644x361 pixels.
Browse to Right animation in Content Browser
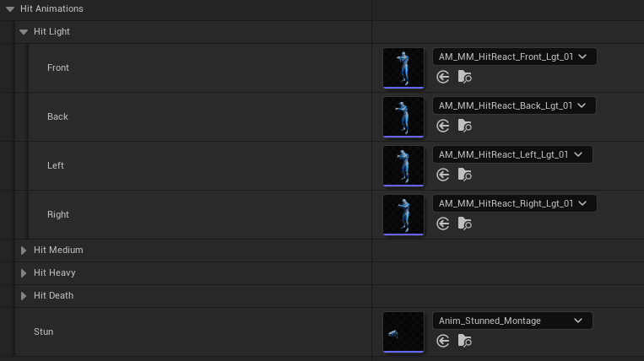point(464,224)
